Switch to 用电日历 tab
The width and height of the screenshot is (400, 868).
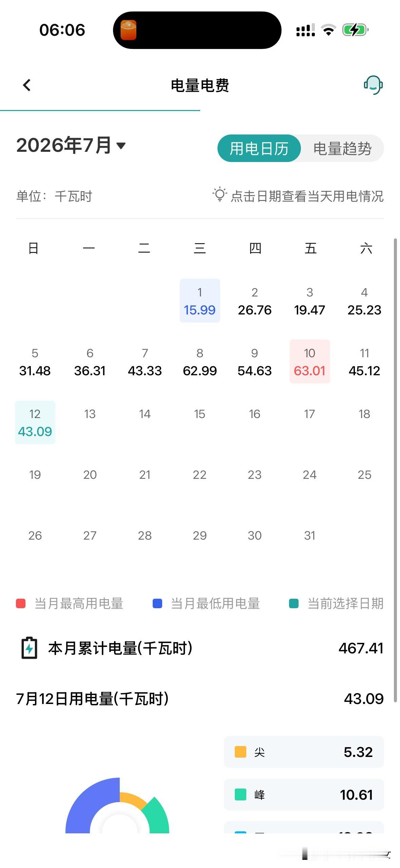(259, 148)
